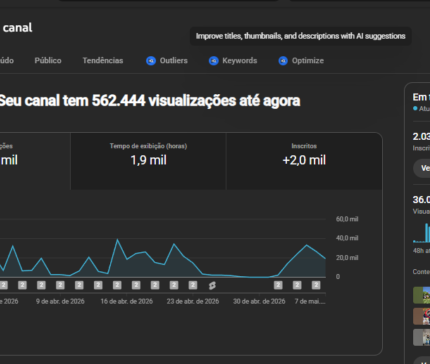430x364 pixels.
Task: Open the Optimize tab
Action: click(301, 61)
